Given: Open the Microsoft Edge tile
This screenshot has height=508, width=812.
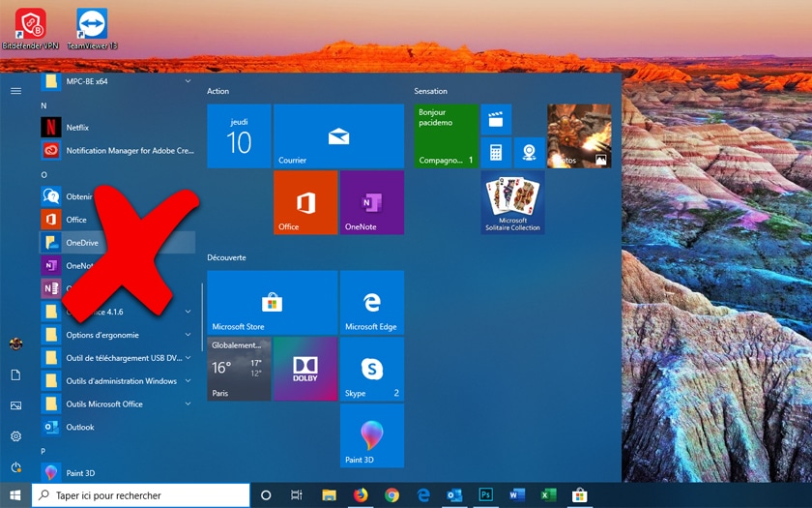Looking at the screenshot, I should (x=371, y=303).
